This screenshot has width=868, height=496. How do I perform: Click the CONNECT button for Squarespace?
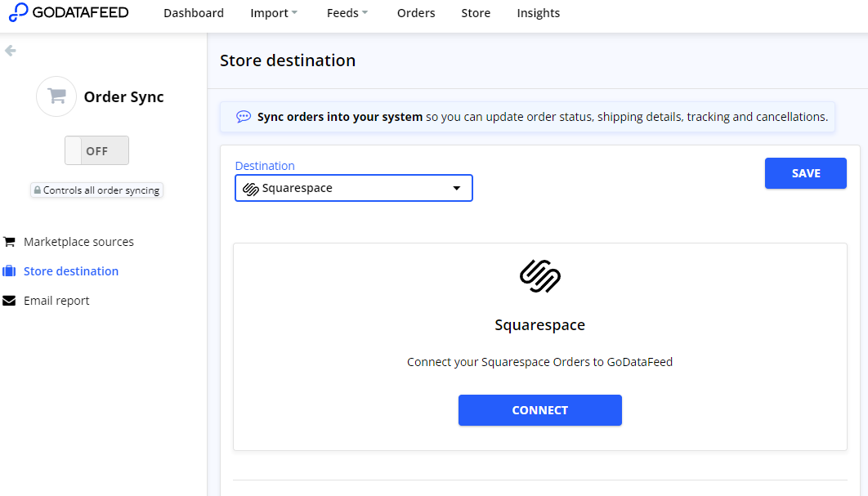click(539, 410)
